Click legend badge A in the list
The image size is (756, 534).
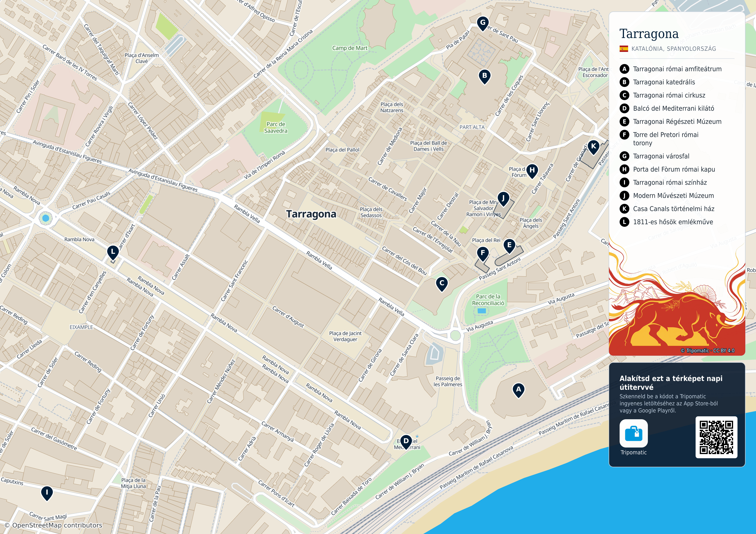tap(624, 69)
